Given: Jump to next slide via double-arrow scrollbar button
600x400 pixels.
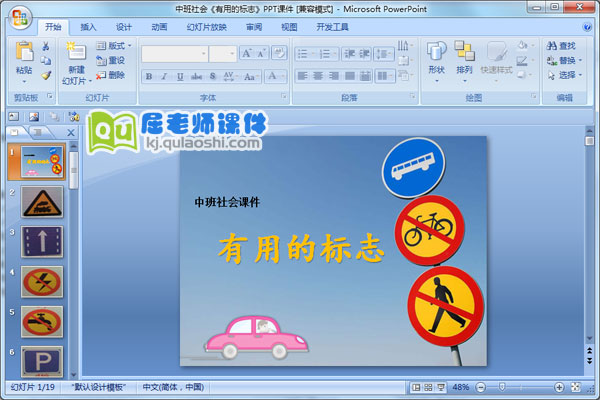Looking at the screenshot, I should tap(589, 361).
